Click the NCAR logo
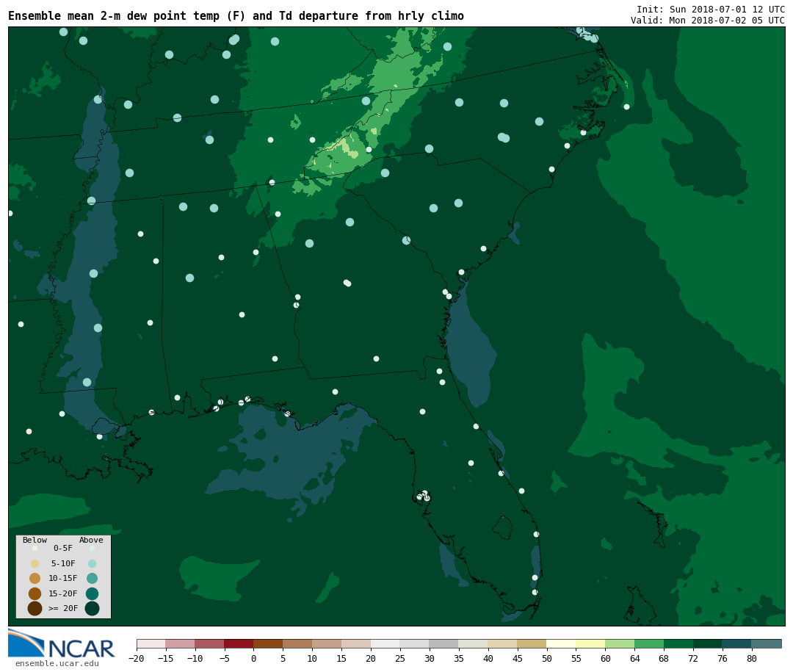Viewport: 793px width, 672px height. [x=61, y=644]
